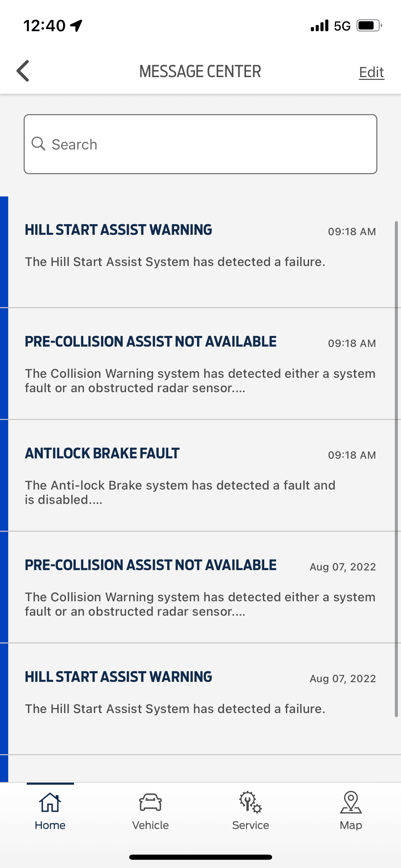Tap the Message Center header title
This screenshot has height=868, width=401.
point(200,72)
